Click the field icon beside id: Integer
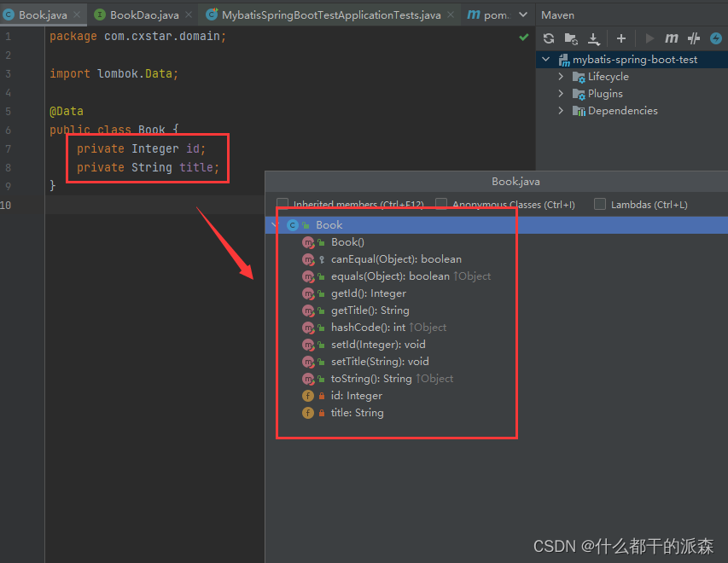 click(308, 396)
